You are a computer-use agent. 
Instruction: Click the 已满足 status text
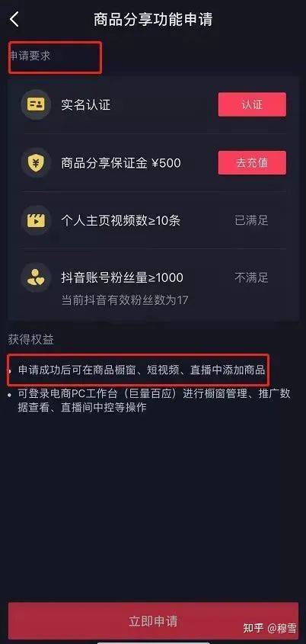point(251,220)
